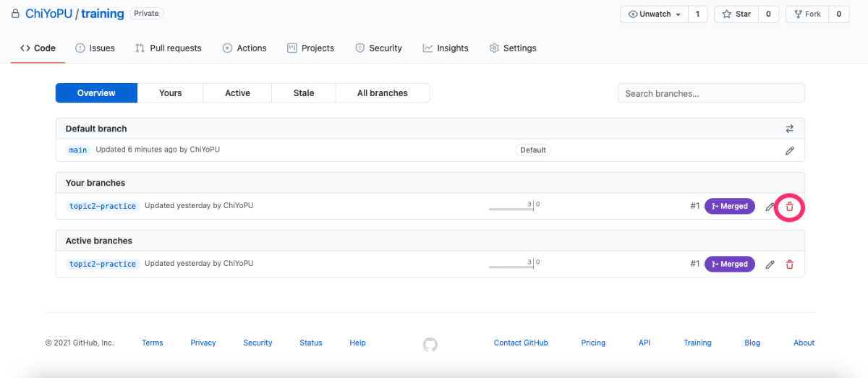This screenshot has height=378, width=868.
Task: Open the main branch link
Action: [77, 150]
